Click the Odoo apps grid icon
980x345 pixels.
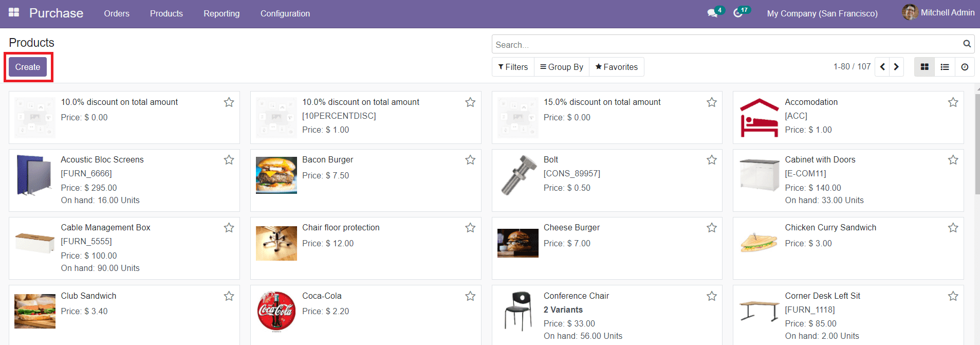point(14,12)
